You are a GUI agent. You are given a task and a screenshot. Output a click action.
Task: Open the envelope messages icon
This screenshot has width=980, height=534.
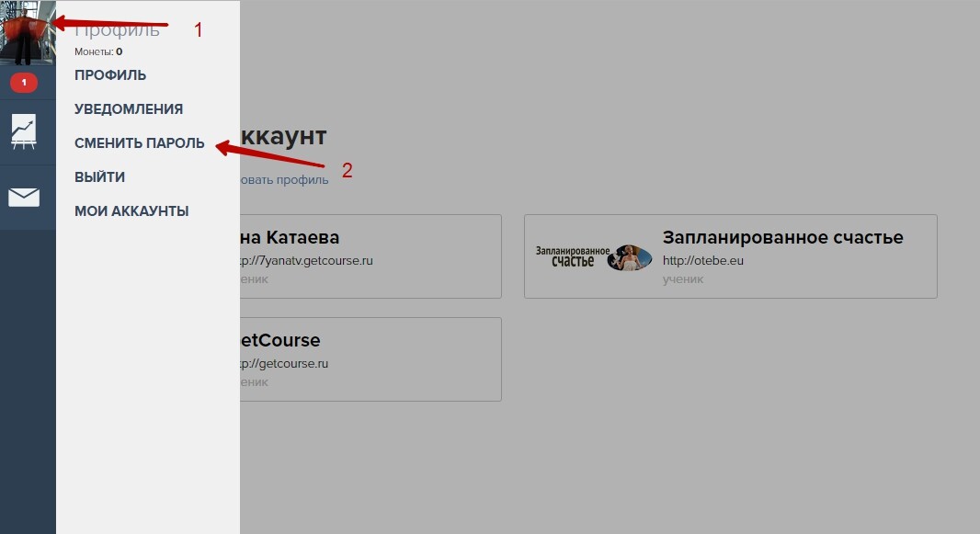click(x=24, y=198)
